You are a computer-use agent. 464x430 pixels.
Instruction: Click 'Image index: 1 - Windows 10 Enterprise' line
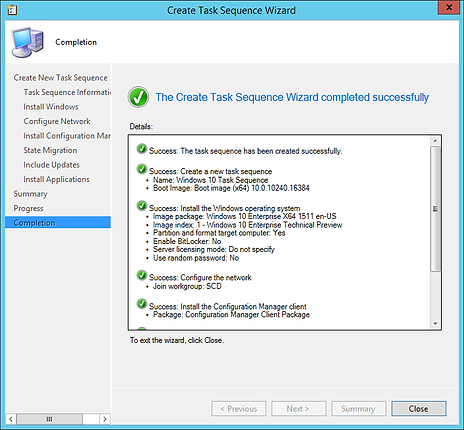[x=247, y=225]
